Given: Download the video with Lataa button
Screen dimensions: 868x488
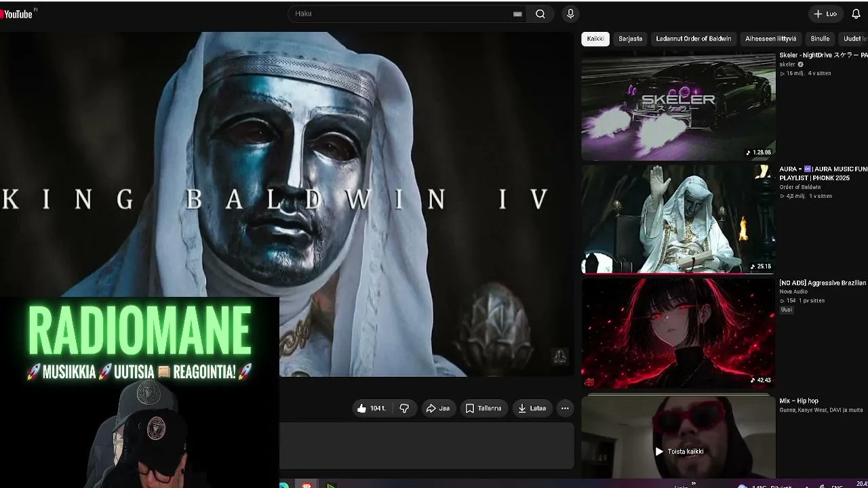Looking at the screenshot, I should [532, 408].
